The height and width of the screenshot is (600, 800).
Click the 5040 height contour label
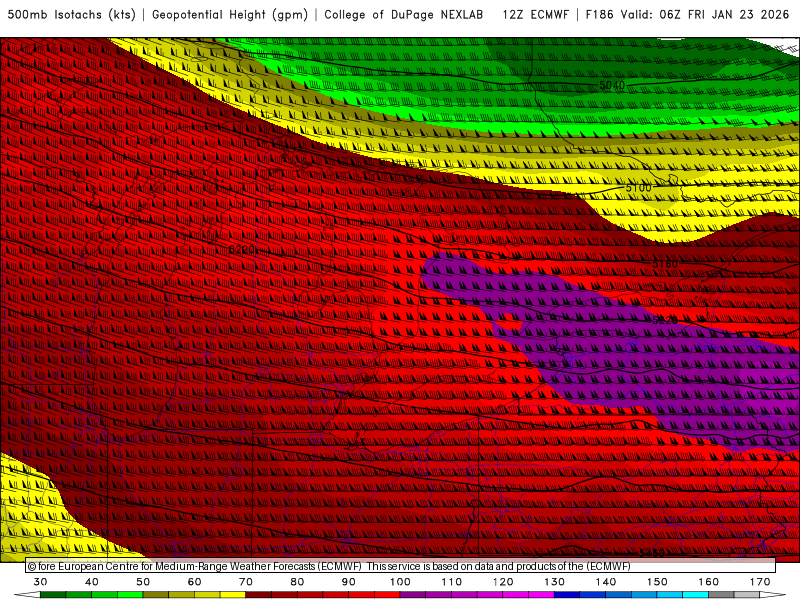tap(612, 85)
